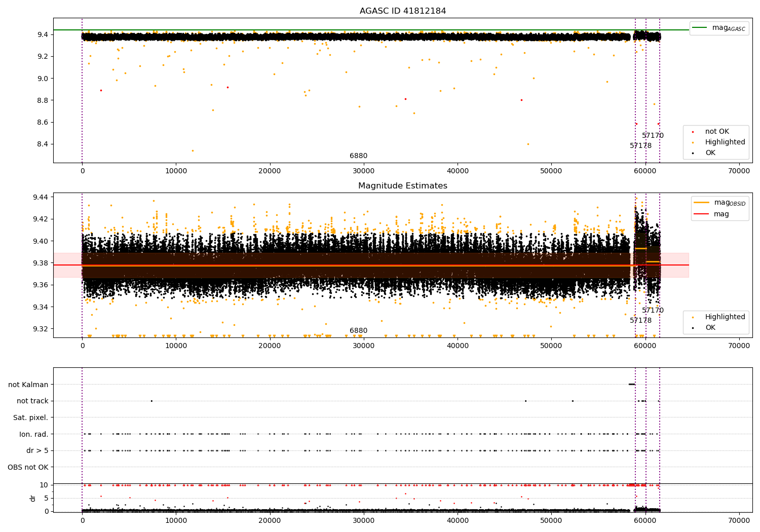This screenshot has width=760, height=532.
Task: Click y-axis tick 9.44 in Magnitude Estimates plot
Action: point(41,197)
